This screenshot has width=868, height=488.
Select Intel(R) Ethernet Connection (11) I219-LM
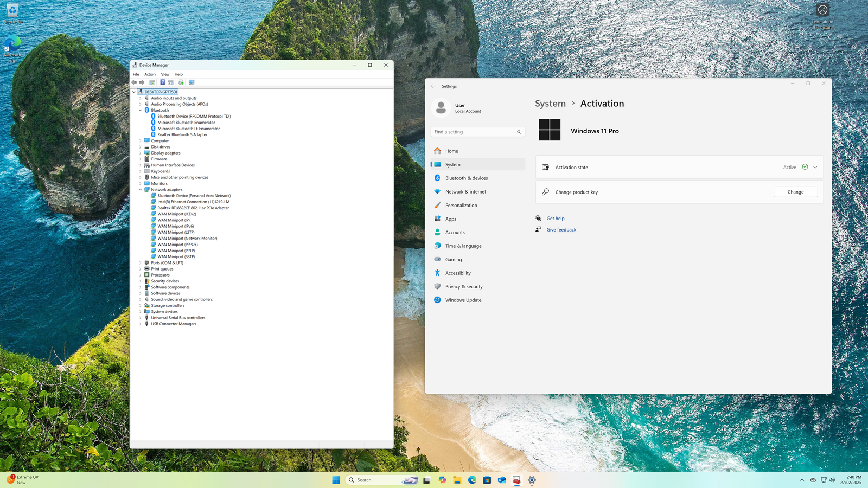coord(194,202)
